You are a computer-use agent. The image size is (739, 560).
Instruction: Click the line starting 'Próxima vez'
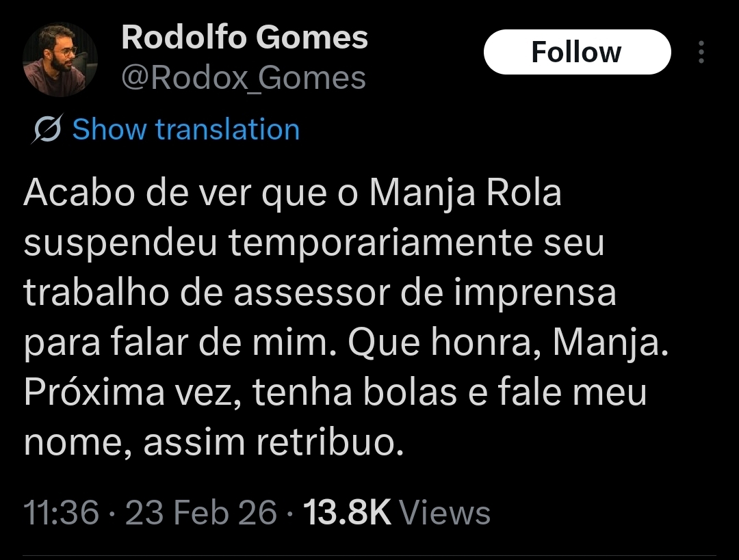tap(335, 393)
